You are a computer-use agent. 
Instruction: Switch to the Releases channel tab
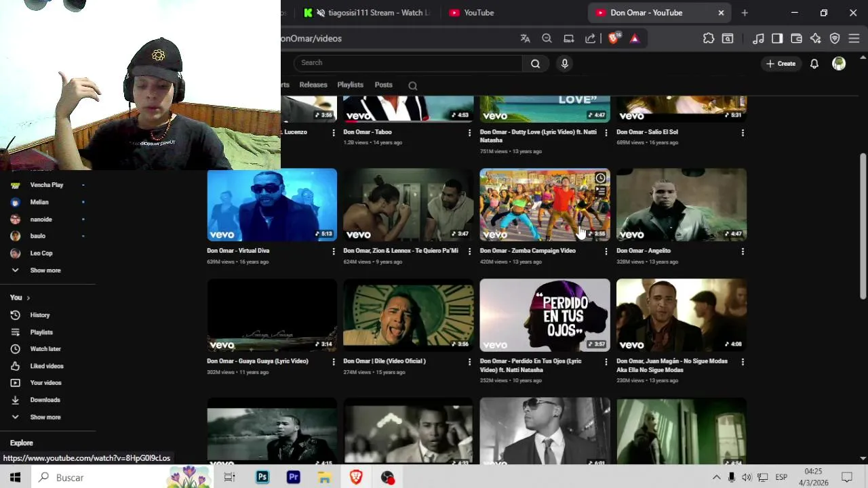(x=313, y=85)
